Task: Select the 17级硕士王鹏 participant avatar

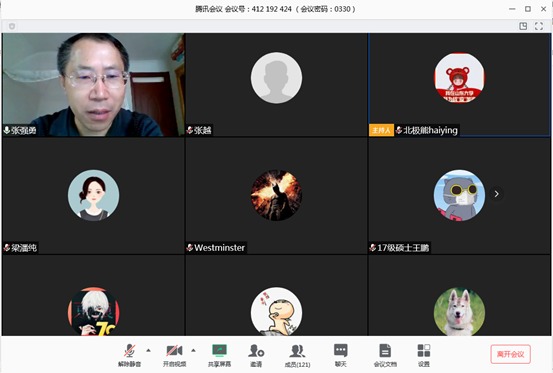Action: (x=459, y=195)
